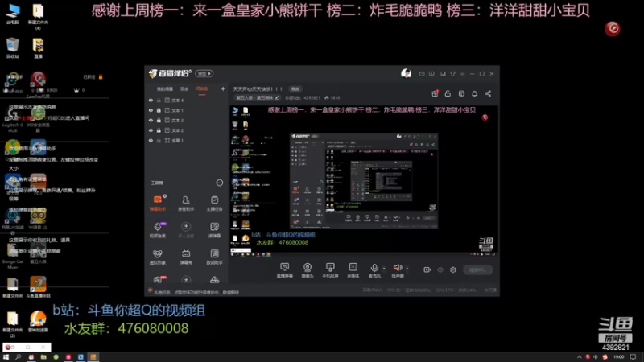The height and width of the screenshot is (362, 644).
Task: Open Windows Start button on taskbar
Action: coord(6,357)
